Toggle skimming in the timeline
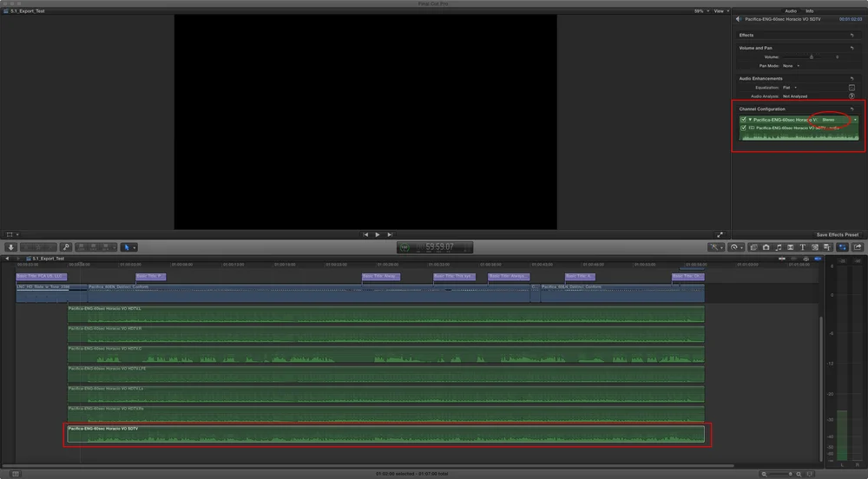The image size is (868, 479). (782, 259)
